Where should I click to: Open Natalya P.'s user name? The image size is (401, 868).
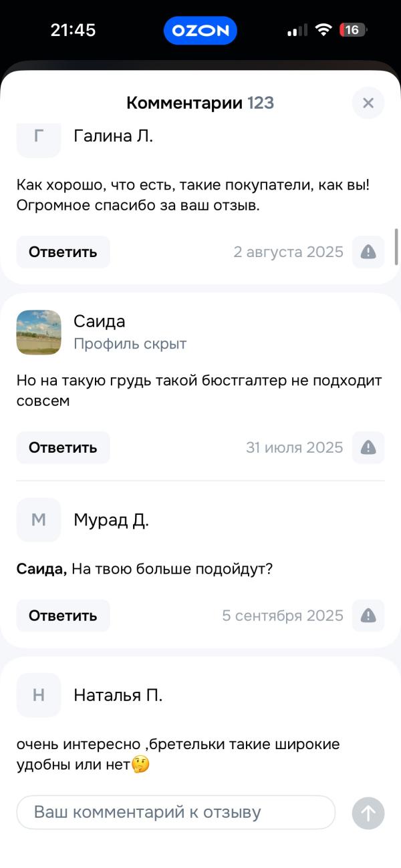click(118, 695)
